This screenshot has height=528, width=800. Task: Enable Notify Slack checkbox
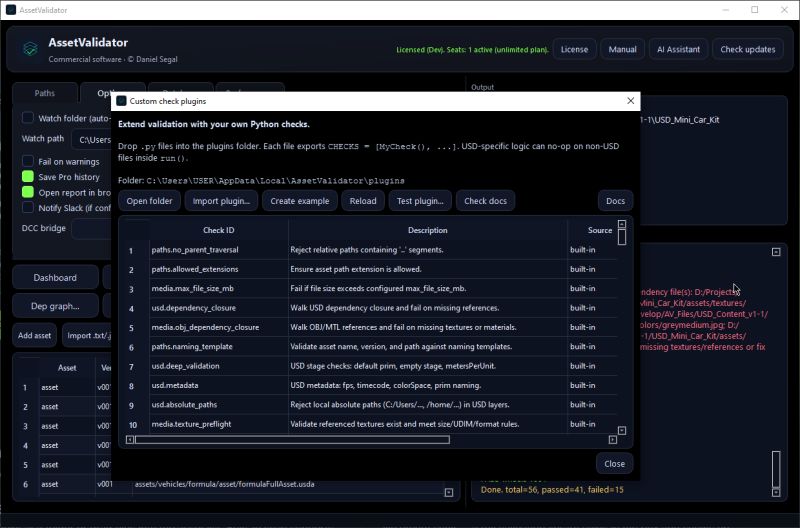coord(28,207)
